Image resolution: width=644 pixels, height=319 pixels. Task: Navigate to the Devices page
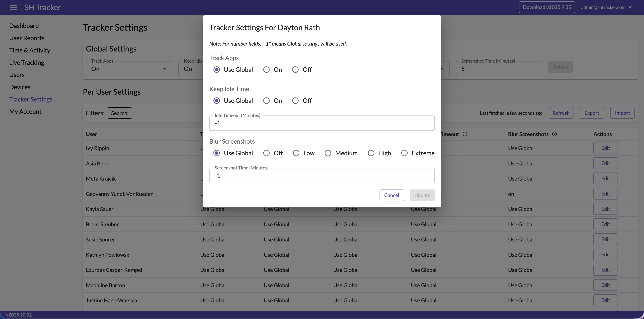(20, 87)
